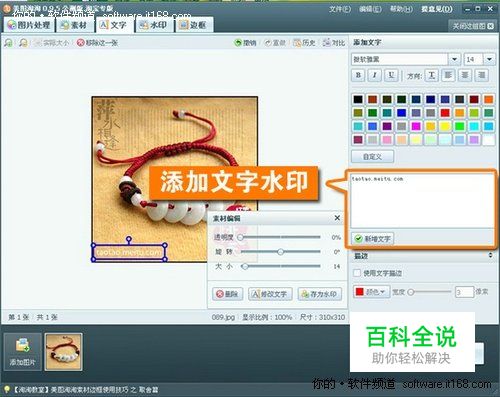Open the 提意见(D) menu
Viewport: 500px width, 397px height.
437,9
